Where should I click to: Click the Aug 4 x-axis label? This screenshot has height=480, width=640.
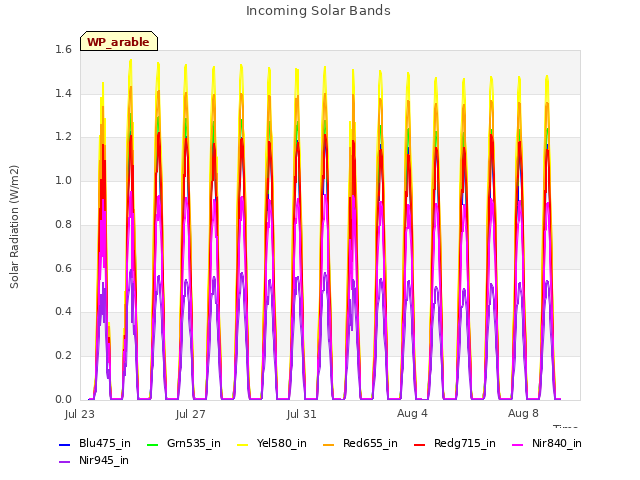[412, 413]
